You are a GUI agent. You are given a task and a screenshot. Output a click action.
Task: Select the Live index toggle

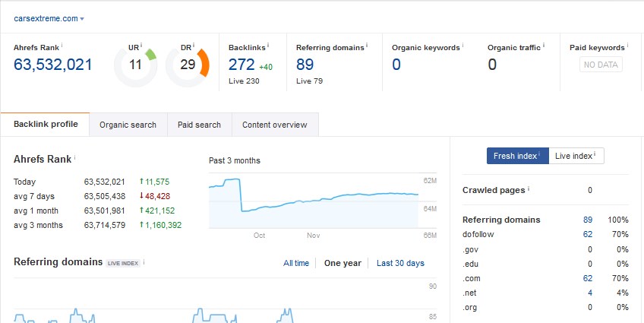point(576,156)
